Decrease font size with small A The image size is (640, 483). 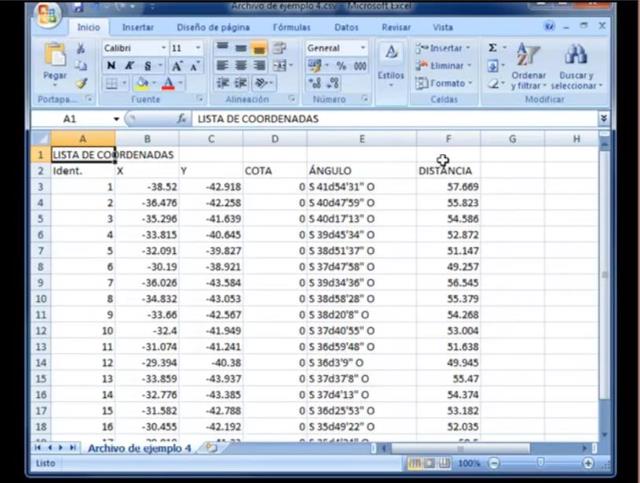[195, 66]
